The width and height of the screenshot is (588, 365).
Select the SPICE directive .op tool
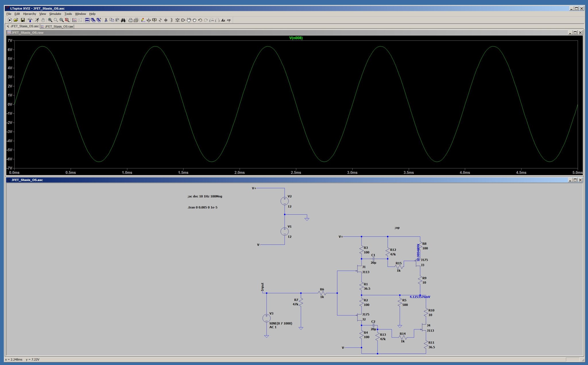[229, 20]
